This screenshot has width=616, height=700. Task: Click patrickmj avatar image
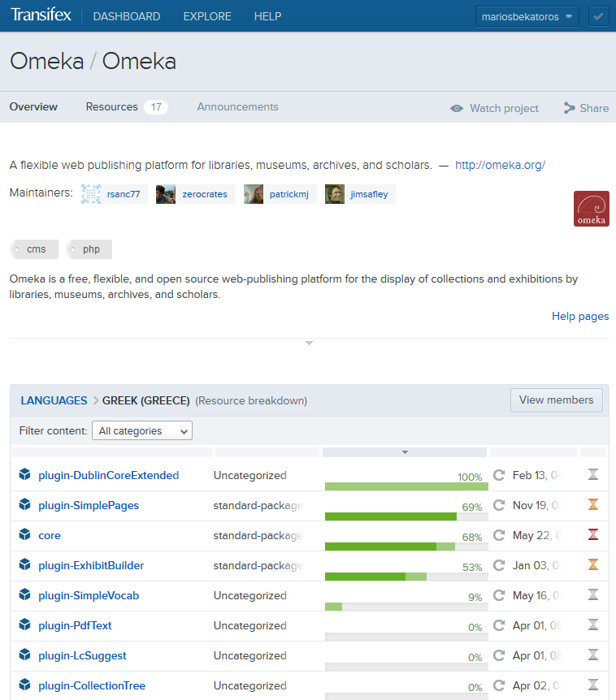254,194
